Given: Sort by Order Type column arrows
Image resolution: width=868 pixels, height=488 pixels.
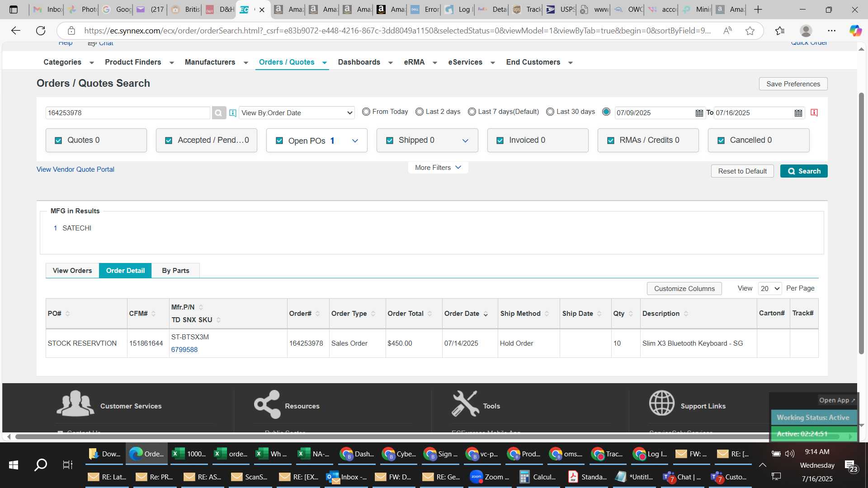Looking at the screenshot, I should (x=373, y=314).
